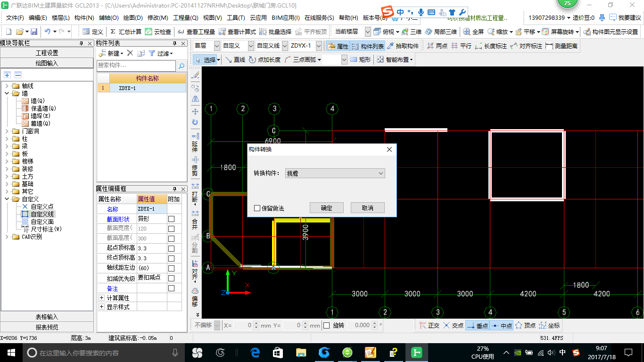
Task: Open 报表预览 panel
Action: tap(47, 327)
